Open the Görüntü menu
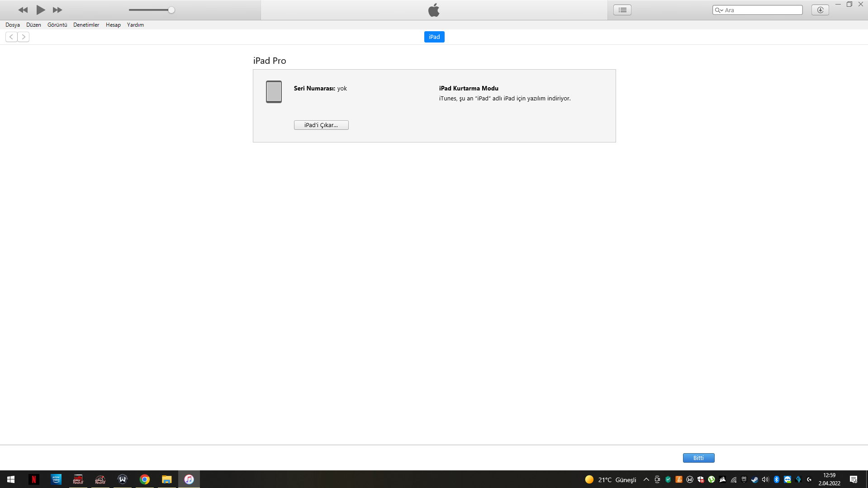The width and height of the screenshot is (868, 488). point(57,25)
